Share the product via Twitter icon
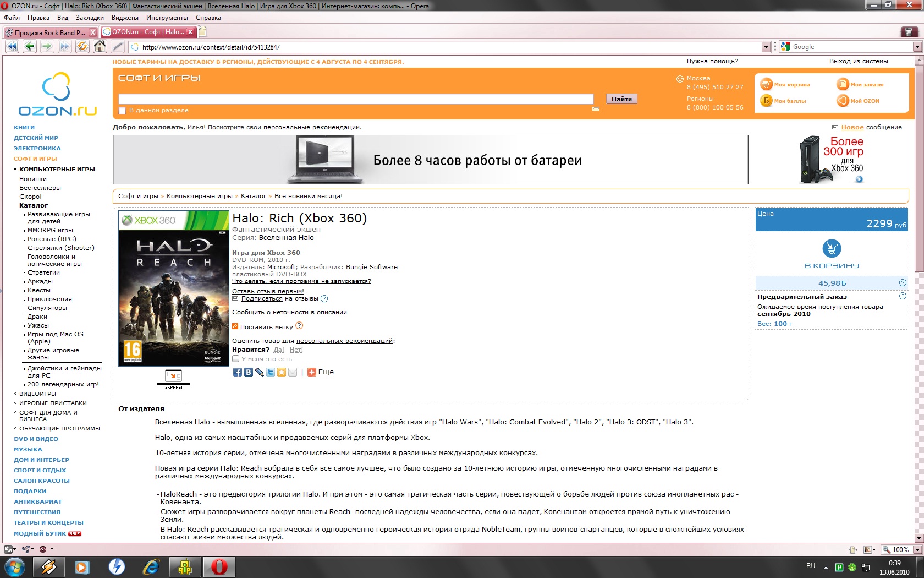Viewport: 924px width, 578px height. 271,372
